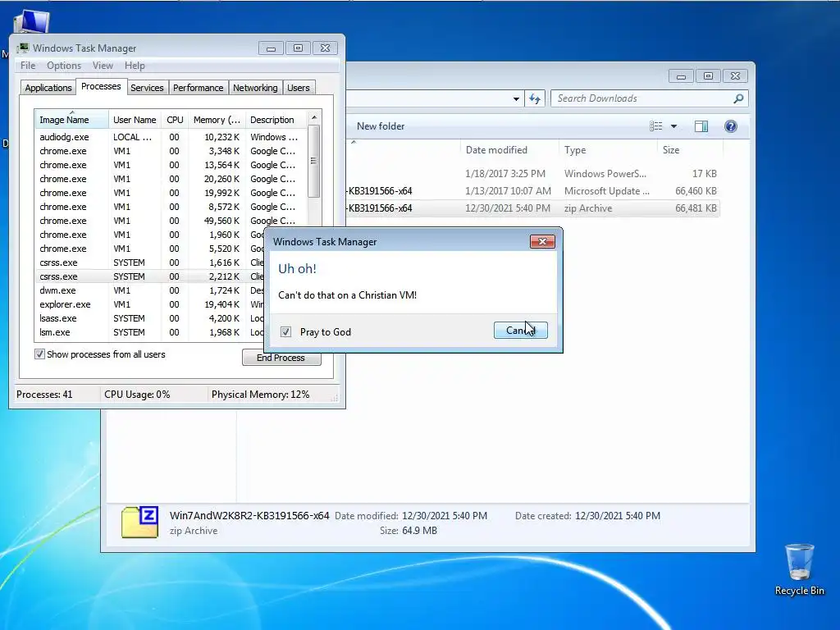Switch to the Networking tab
Viewport: 840px width, 630px height.
tap(255, 88)
